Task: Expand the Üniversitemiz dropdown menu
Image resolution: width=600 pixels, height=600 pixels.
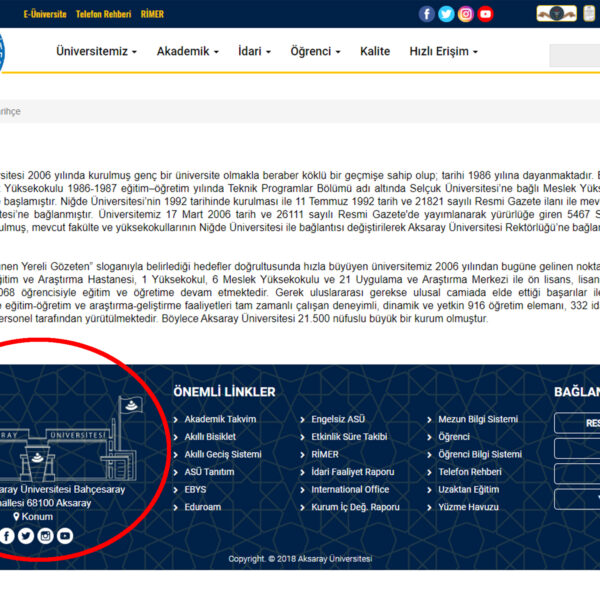Action: click(96, 51)
